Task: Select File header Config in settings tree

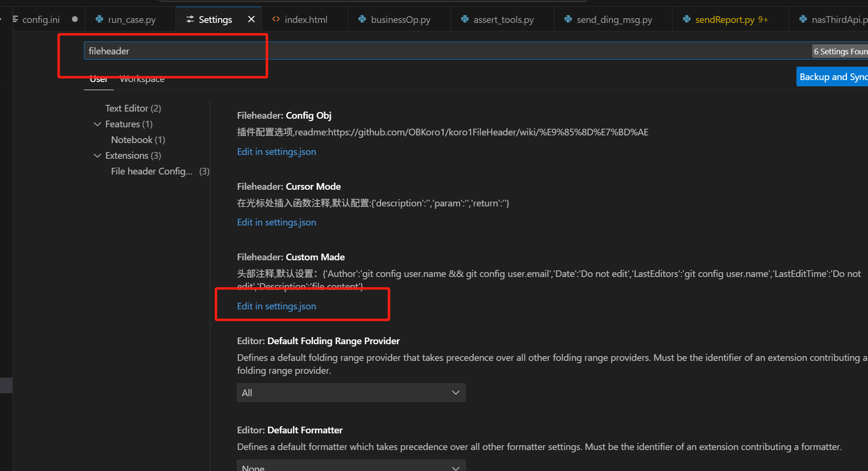Action: pyautogui.click(x=152, y=172)
